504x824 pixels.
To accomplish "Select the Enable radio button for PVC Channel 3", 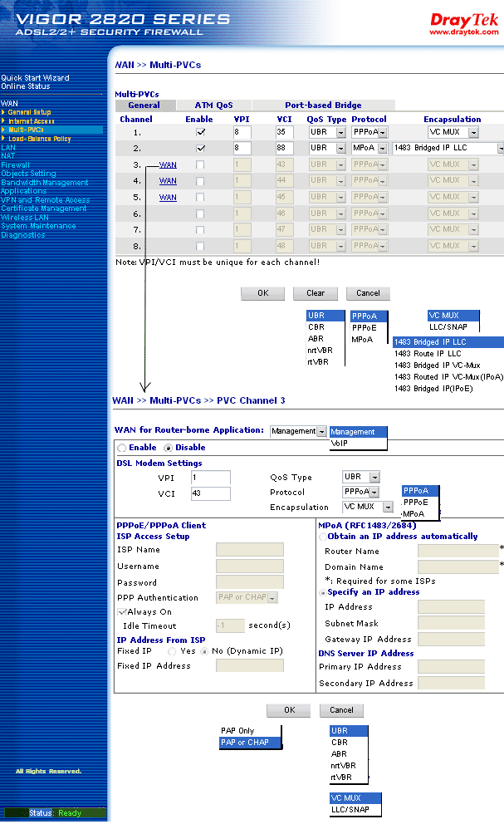I will click(x=122, y=448).
